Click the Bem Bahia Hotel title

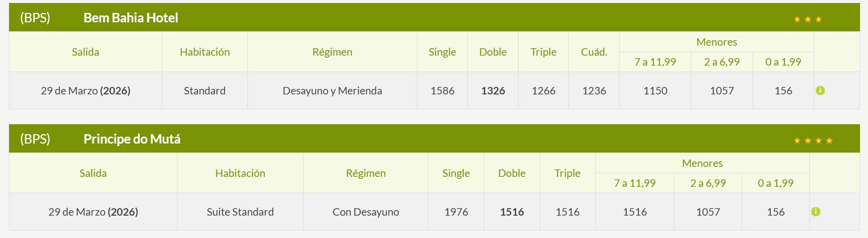pyautogui.click(x=130, y=18)
